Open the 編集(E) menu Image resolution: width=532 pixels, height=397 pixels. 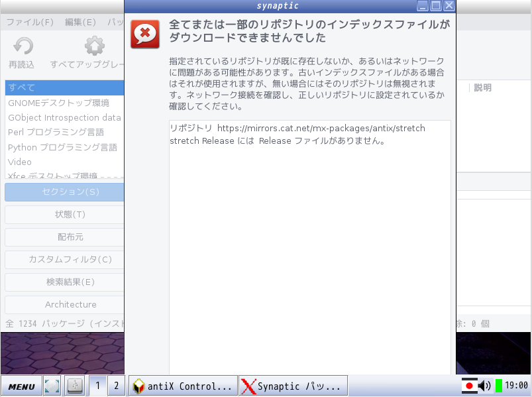(x=80, y=23)
